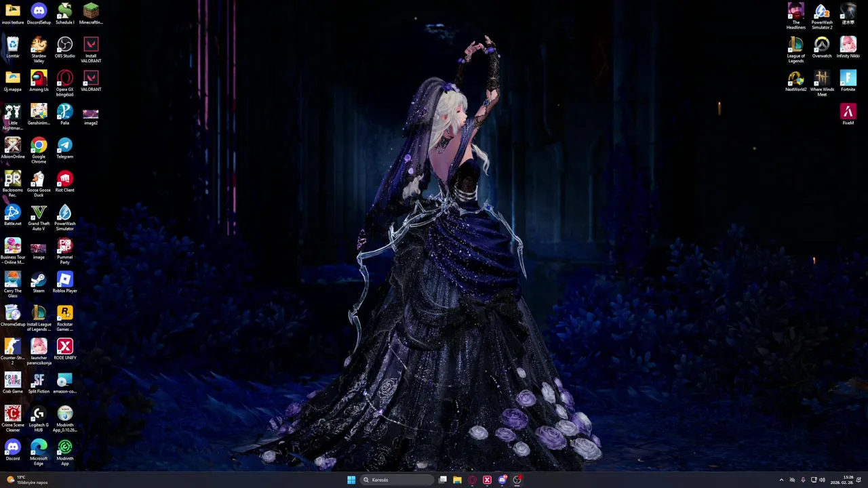Select the Crab Game icon
The width and height of the screenshot is (868, 488).
tap(13, 383)
